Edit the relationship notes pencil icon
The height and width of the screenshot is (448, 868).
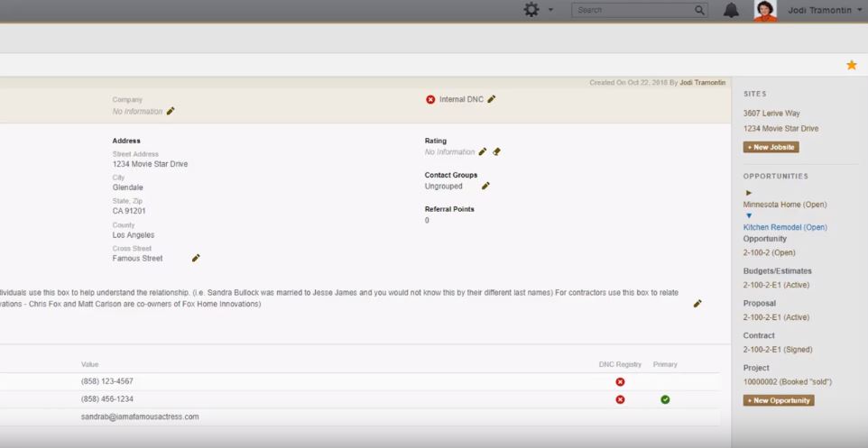tap(697, 304)
